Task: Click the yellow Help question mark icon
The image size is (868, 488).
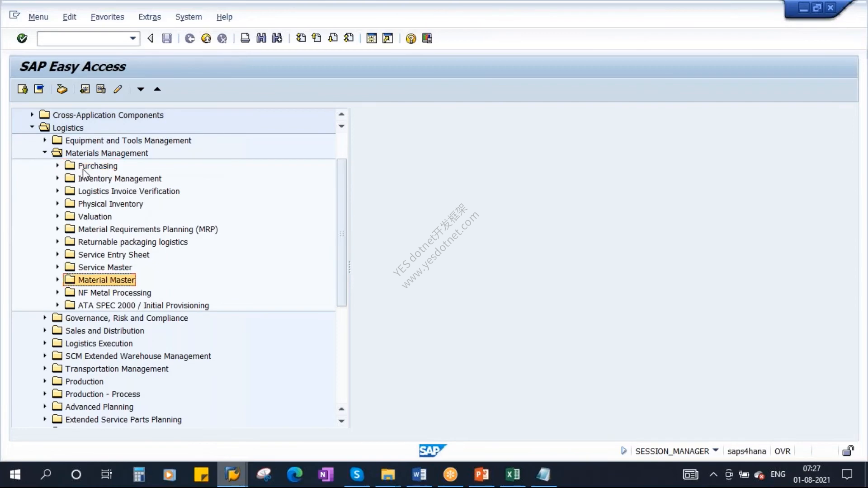Action: click(x=410, y=38)
